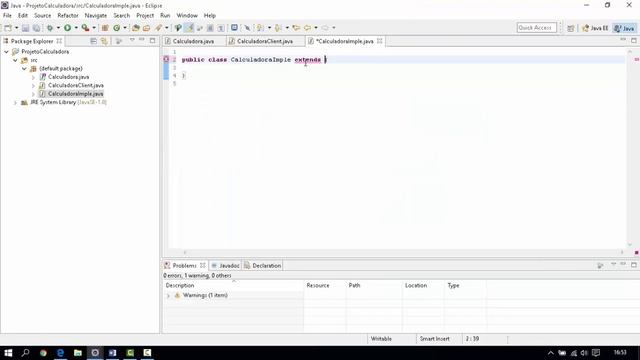Screen dimensions: 640x360
Task: Click the Description column header
Action: point(234,286)
